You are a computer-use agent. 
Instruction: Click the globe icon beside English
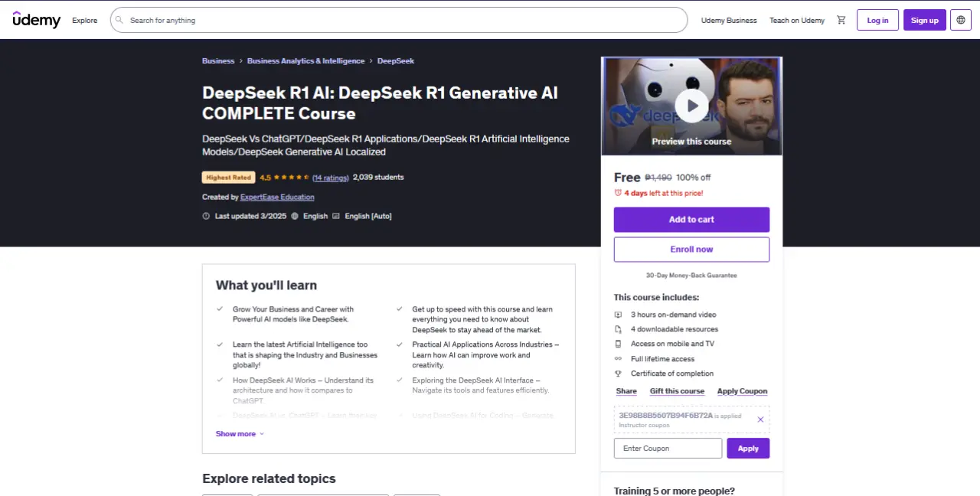pyautogui.click(x=295, y=216)
